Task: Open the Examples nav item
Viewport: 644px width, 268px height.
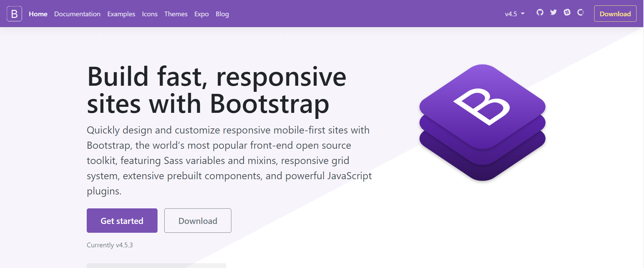Action: click(121, 14)
